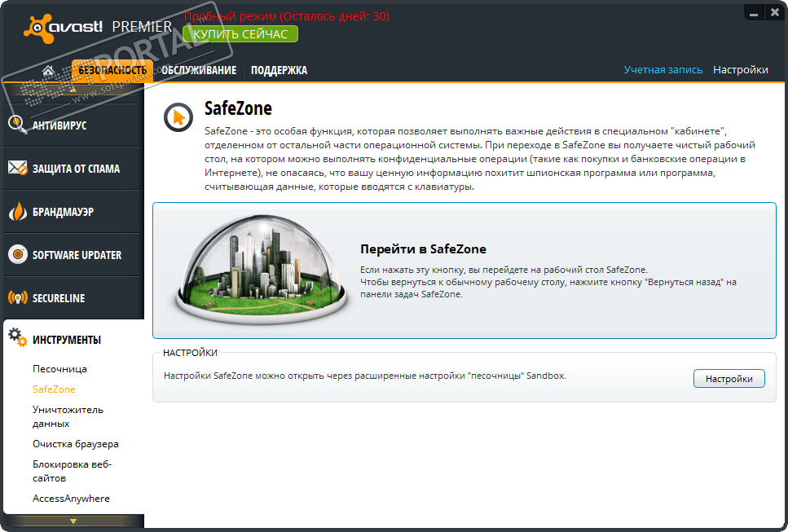The width and height of the screenshot is (788, 532).
Task: Click the Защита от спама envelope icon
Action: tap(18, 168)
